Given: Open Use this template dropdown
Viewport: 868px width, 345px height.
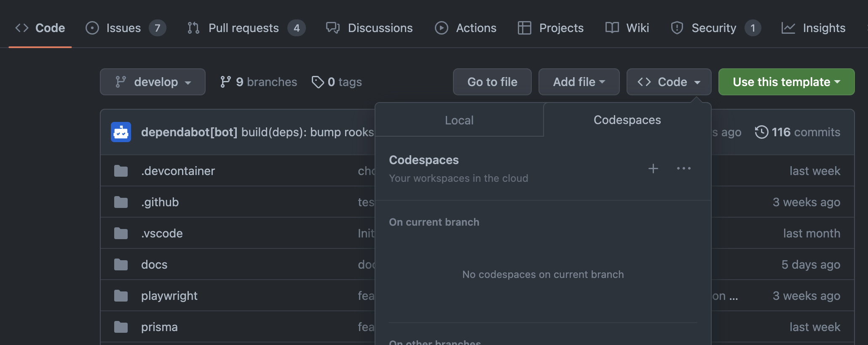Looking at the screenshot, I should [786, 82].
